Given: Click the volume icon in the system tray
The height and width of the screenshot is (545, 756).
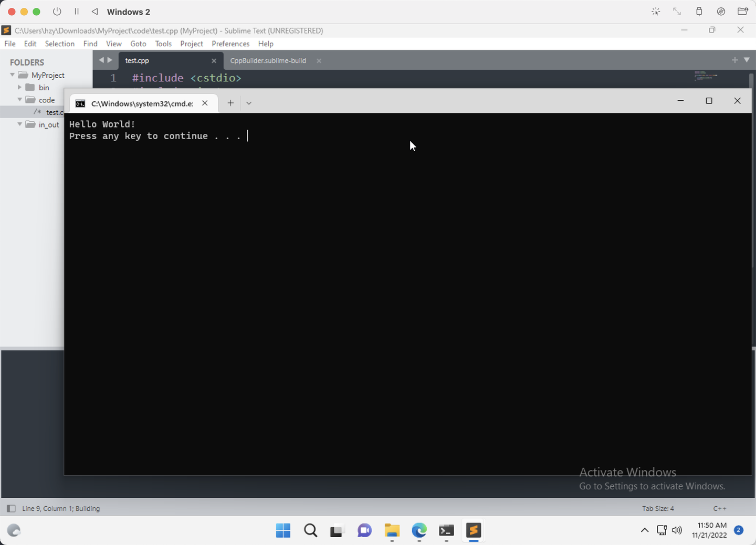Looking at the screenshot, I should [677, 530].
